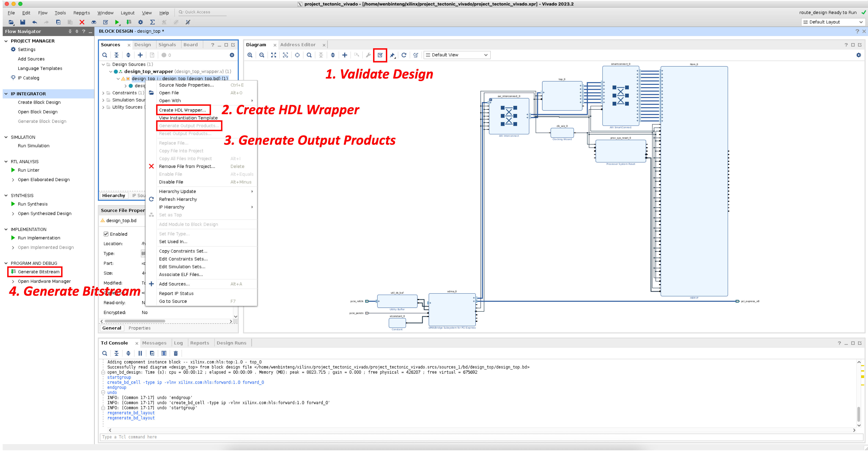
Task: Clear Tcl Console with trash icon
Action: pos(176,353)
